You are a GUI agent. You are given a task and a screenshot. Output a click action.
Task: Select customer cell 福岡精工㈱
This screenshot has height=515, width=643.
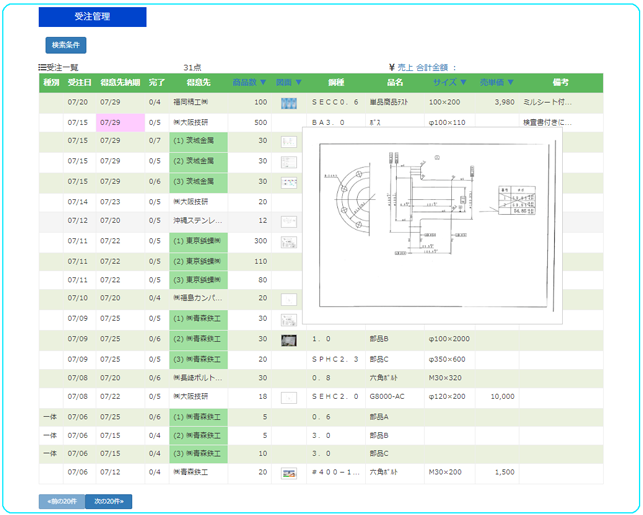click(x=198, y=102)
